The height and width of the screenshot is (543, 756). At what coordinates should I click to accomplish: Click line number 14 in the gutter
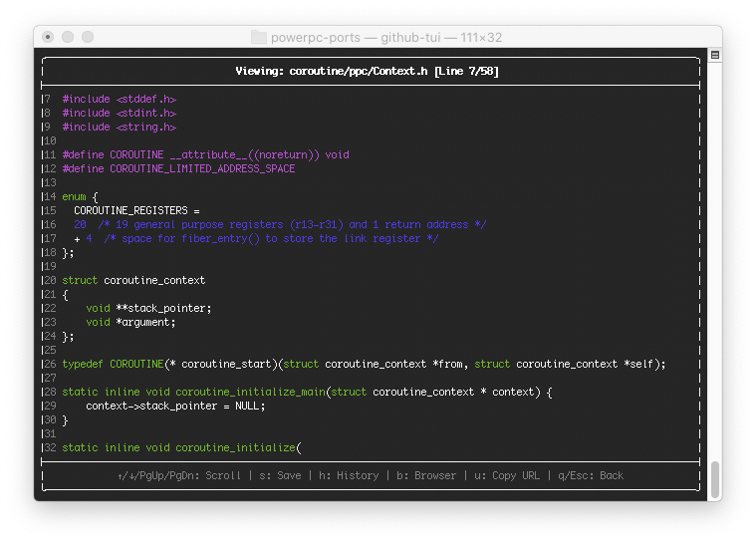pyautogui.click(x=50, y=196)
